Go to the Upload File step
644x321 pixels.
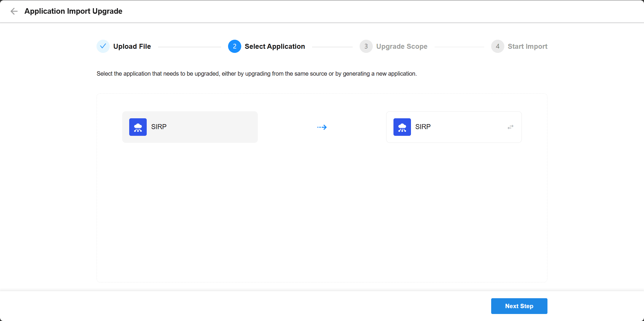(132, 46)
